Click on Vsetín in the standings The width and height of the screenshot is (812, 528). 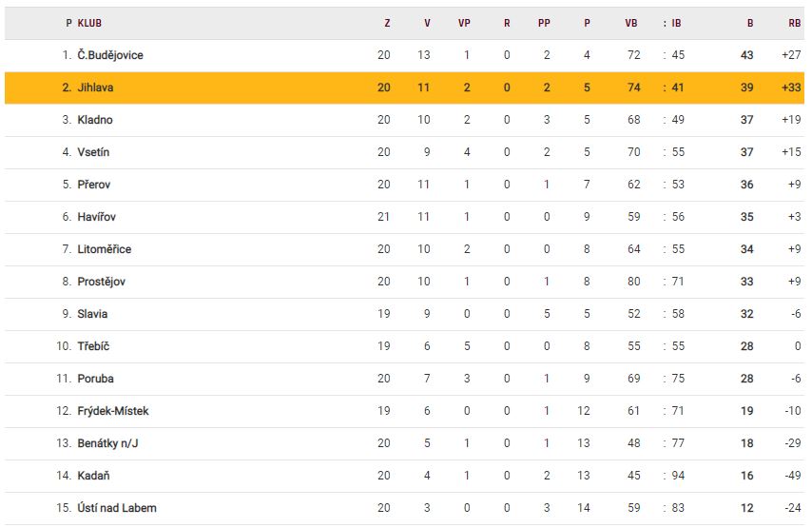tap(94, 152)
